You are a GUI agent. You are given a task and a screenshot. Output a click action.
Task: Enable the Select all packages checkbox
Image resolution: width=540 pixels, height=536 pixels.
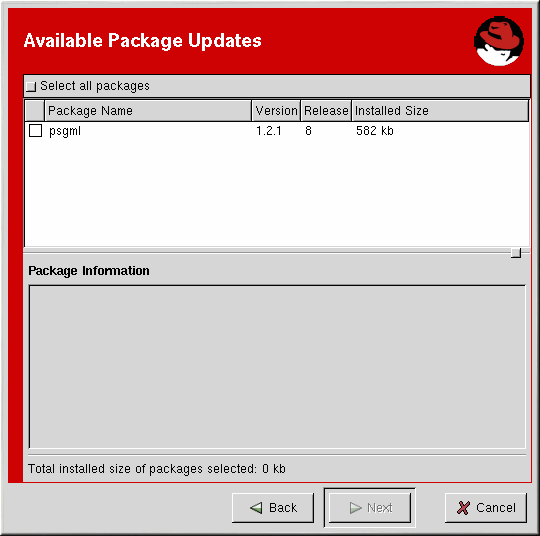click(x=31, y=86)
